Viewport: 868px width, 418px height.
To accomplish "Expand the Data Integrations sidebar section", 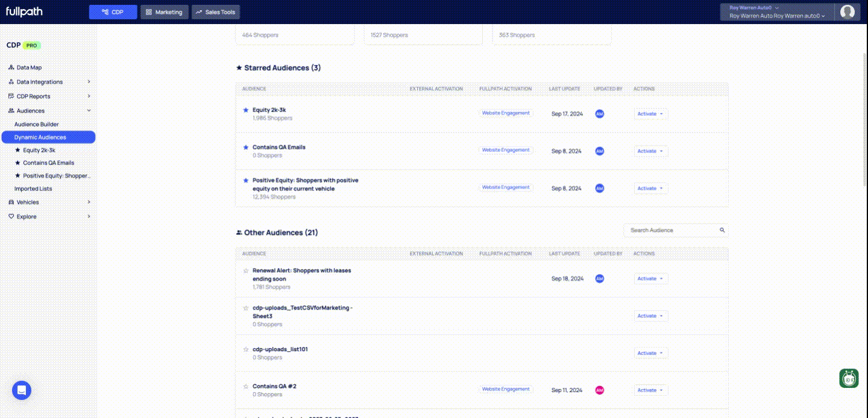I will pyautogui.click(x=89, y=82).
